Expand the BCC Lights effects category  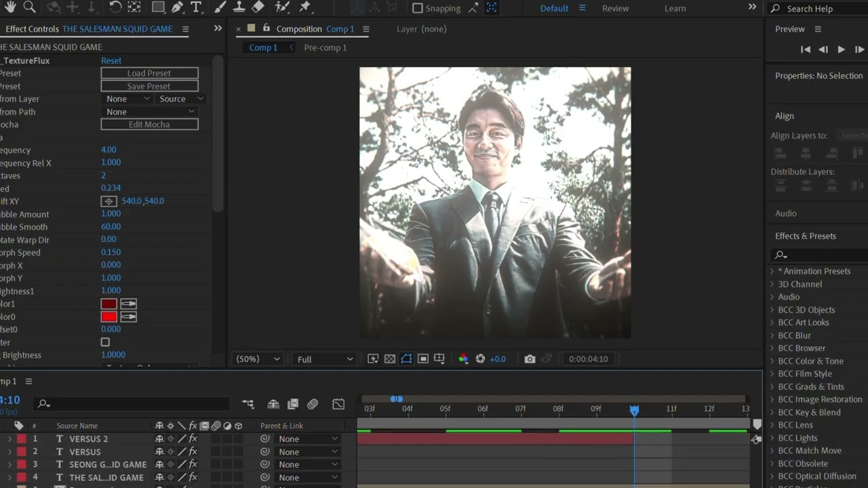[x=772, y=438]
